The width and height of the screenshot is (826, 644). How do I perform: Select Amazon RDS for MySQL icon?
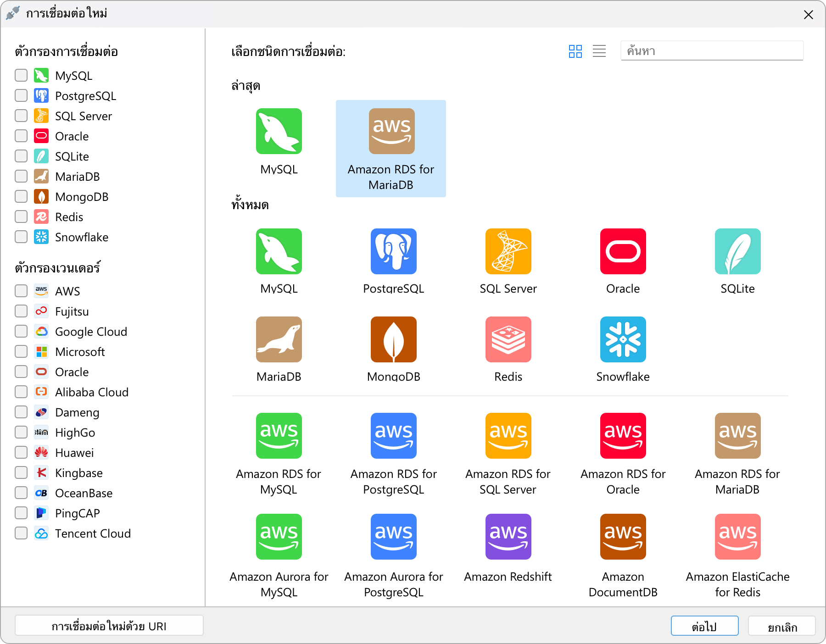point(279,436)
